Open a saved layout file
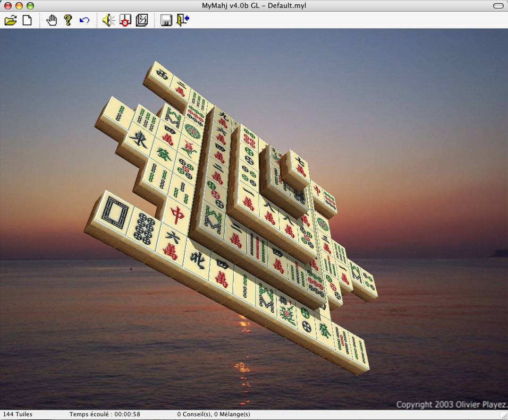Image resolution: width=508 pixels, height=420 pixels. coord(12,20)
